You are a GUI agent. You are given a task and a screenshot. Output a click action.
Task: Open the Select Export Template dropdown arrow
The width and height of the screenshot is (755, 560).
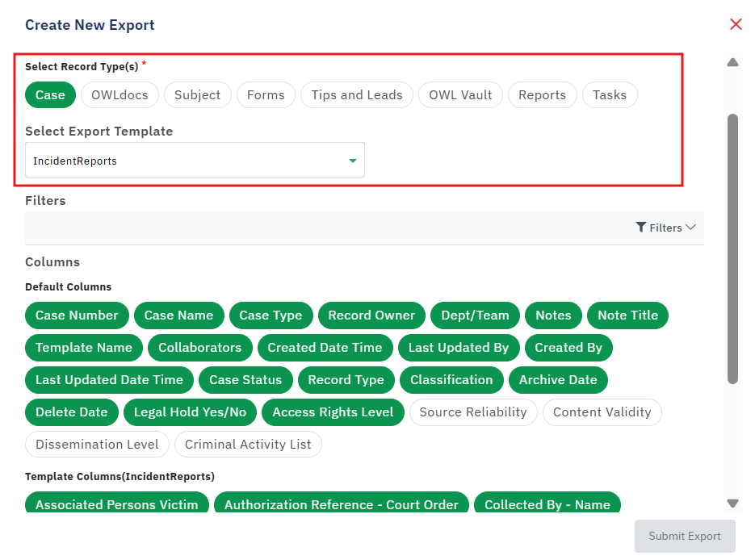point(352,161)
